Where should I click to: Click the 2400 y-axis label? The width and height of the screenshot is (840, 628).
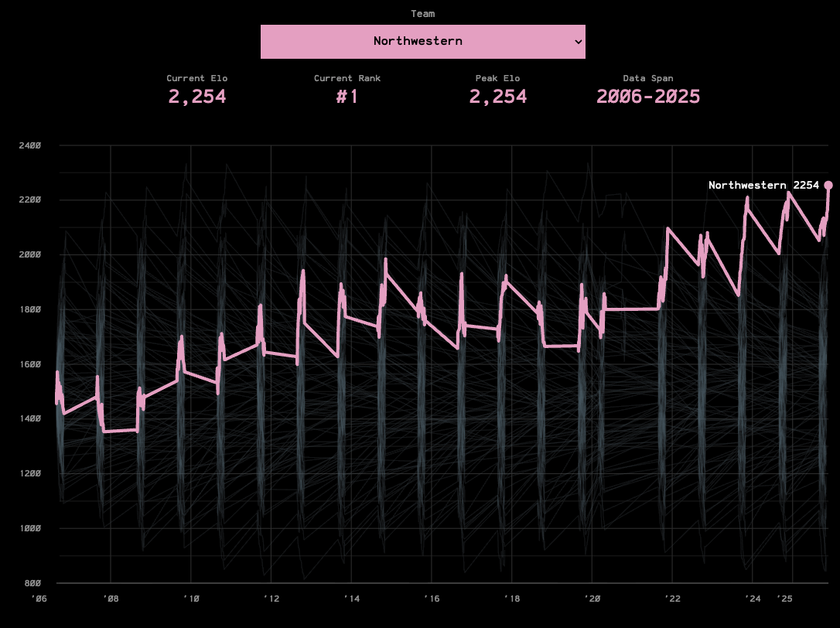click(30, 145)
